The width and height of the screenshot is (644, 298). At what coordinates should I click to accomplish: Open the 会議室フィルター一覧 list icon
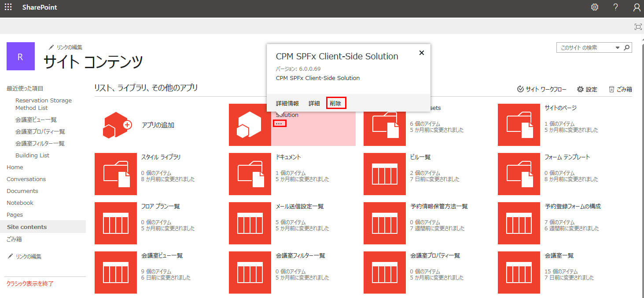tap(250, 273)
